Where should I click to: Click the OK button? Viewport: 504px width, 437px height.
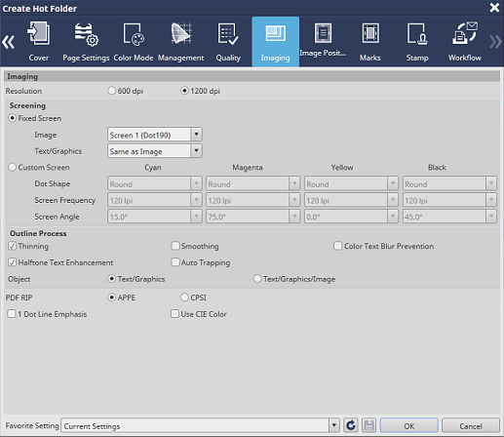pos(409,425)
